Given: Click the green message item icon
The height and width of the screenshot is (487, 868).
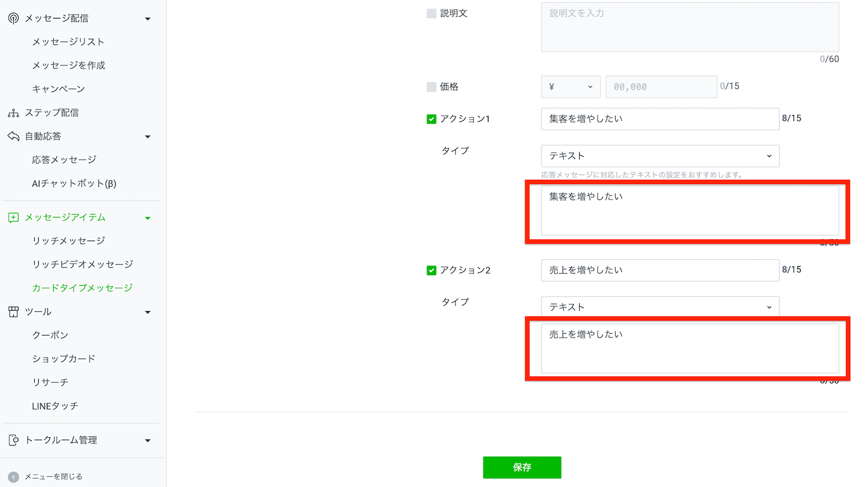Looking at the screenshot, I should tap(13, 217).
